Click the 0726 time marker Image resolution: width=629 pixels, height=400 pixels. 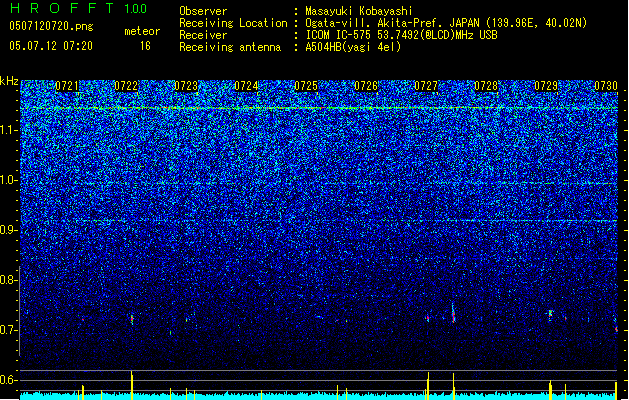[x=366, y=86]
